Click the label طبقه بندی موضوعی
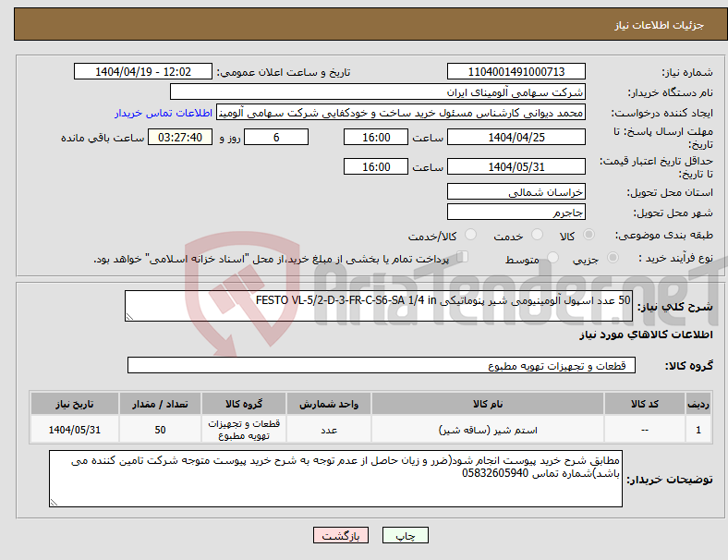 664,235
